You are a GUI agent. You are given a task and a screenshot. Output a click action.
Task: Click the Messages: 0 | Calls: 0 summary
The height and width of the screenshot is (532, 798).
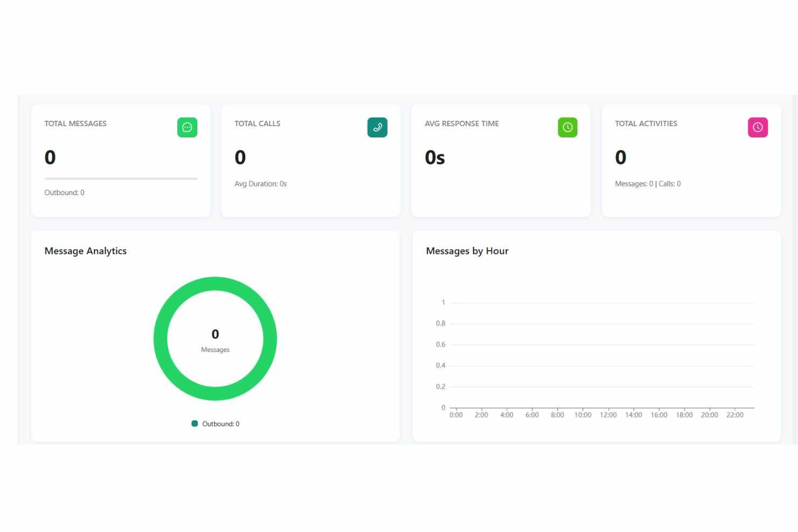pyautogui.click(x=648, y=184)
